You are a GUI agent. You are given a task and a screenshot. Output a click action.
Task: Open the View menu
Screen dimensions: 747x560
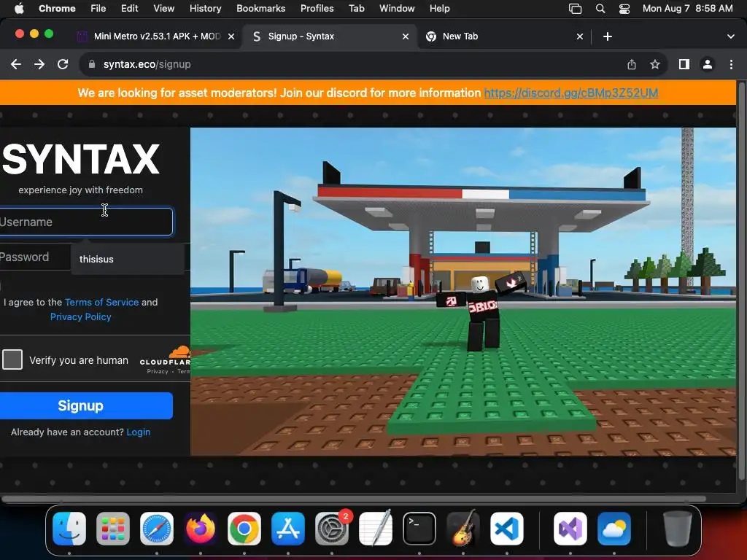(163, 9)
